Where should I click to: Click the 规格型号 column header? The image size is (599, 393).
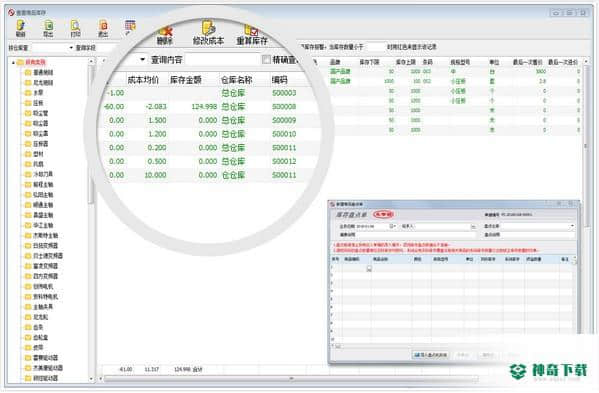pyautogui.click(x=460, y=62)
